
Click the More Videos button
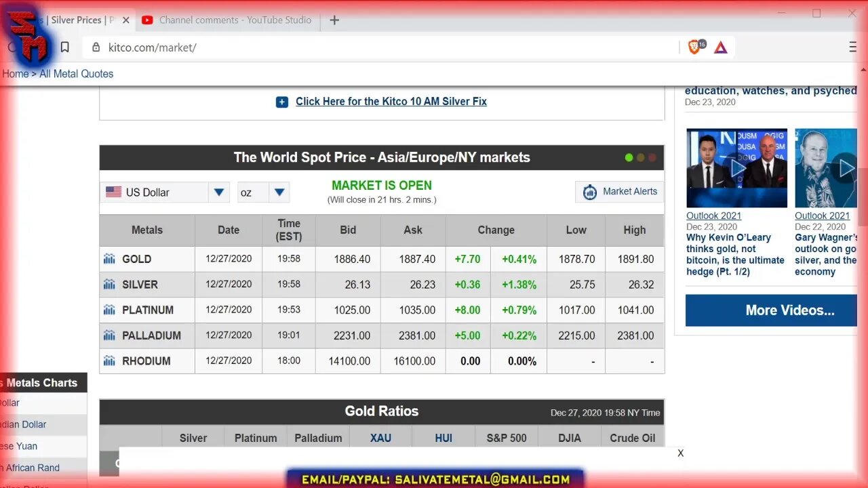point(772,310)
